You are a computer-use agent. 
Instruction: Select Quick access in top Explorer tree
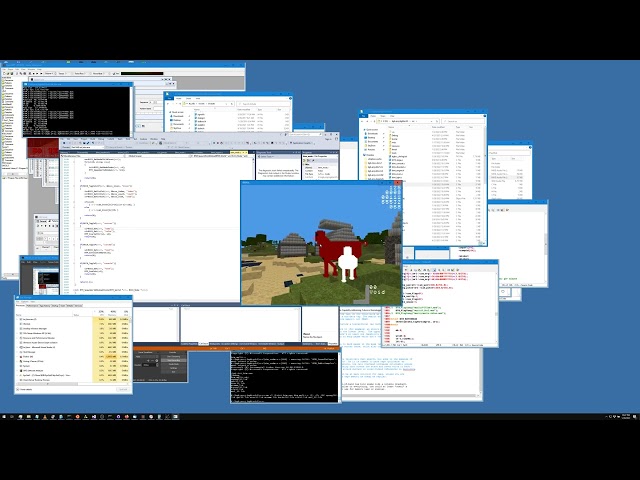coord(178,112)
